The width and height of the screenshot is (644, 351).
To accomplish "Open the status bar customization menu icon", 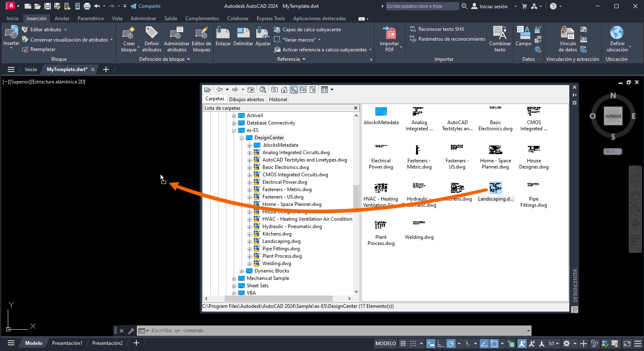I will (x=638, y=344).
